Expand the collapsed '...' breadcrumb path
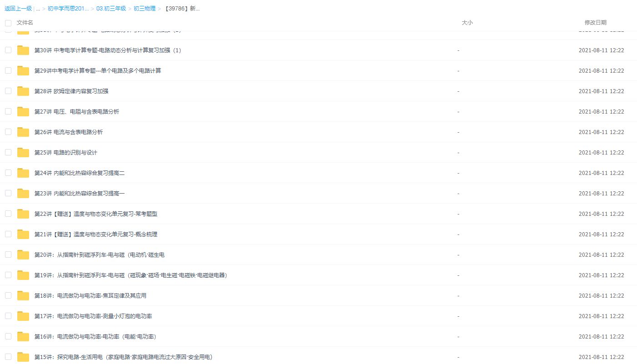The image size is (637, 364). (x=38, y=9)
